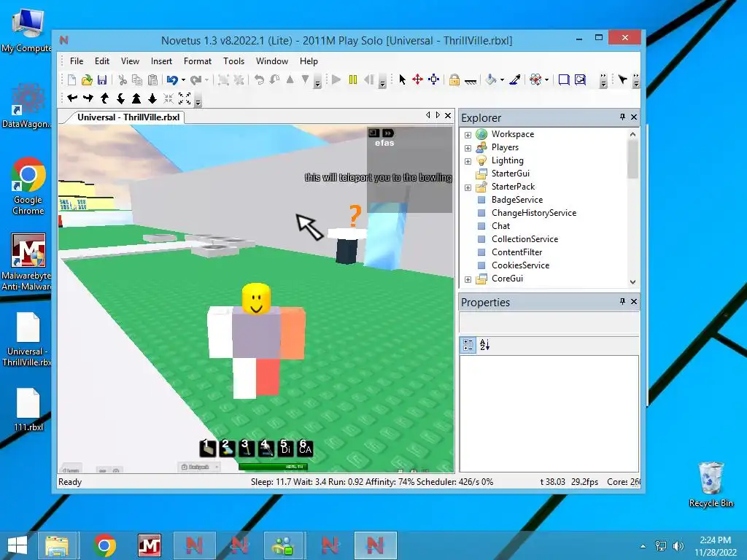Screen dimensions: 747x560
Task: Open the View menu
Action: point(130,61)
